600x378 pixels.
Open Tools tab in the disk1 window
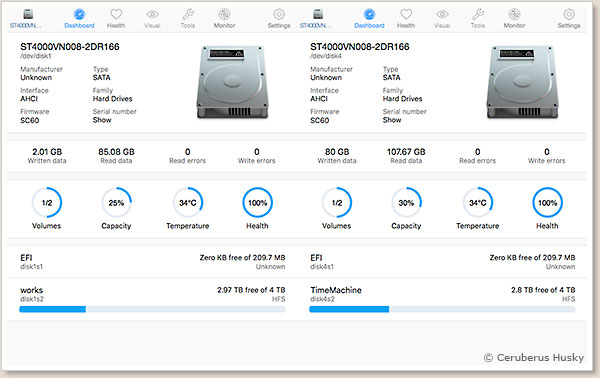point(188,19)
